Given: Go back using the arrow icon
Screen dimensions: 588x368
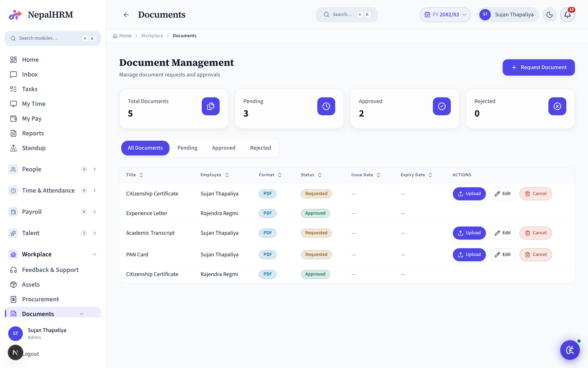Looking at the screenshot, I should point(126,15).
